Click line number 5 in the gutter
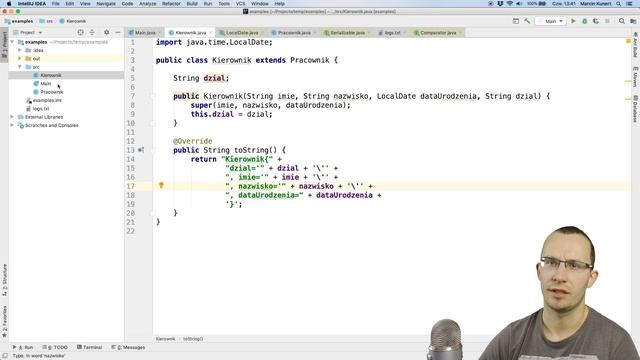 [x=132, y=78]
